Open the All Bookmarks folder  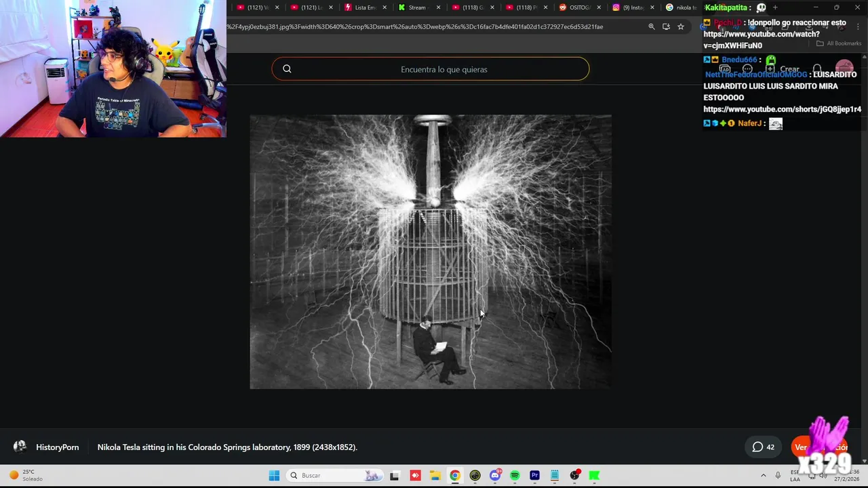[x=839, y=43]
